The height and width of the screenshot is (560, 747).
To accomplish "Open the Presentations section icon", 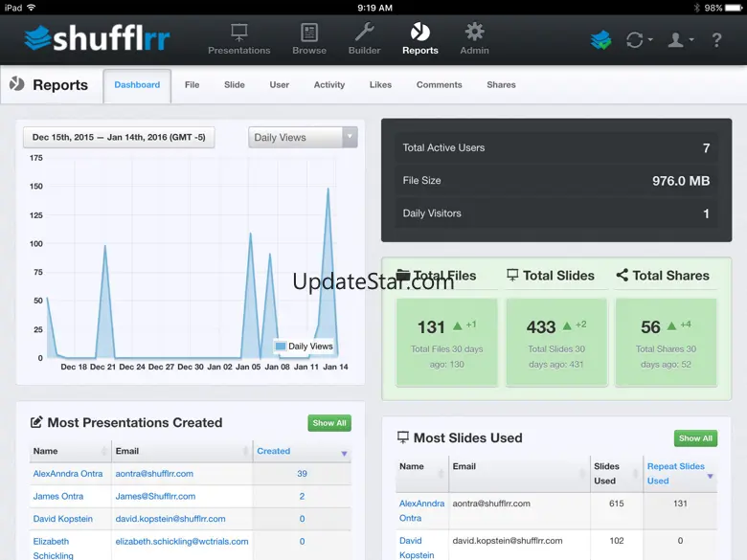I will (x=239, y=34).
